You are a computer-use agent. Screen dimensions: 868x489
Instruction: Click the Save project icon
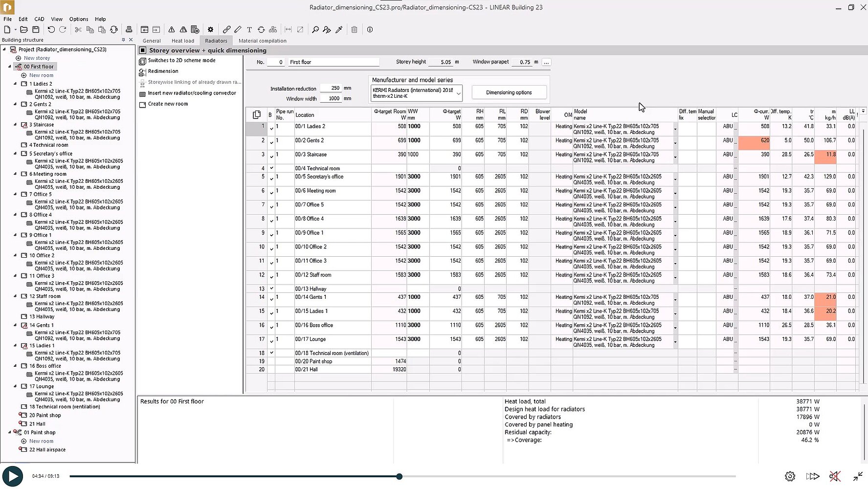pos(36,30)
